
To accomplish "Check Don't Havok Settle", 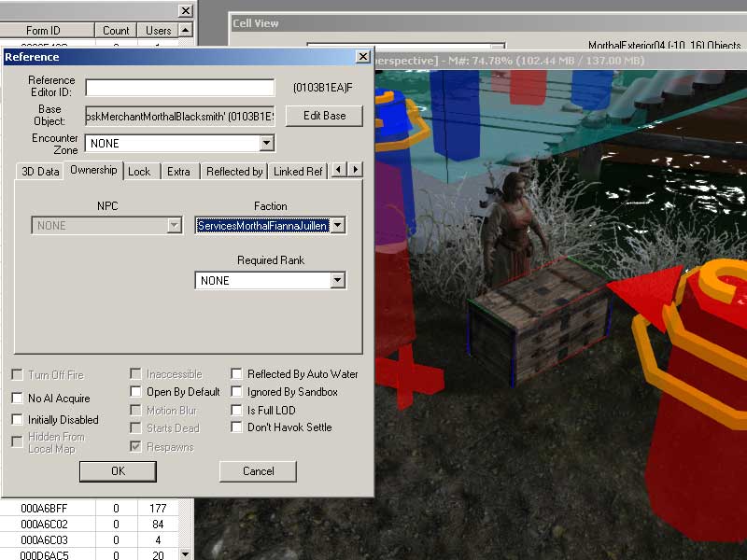I will [236, 427].
